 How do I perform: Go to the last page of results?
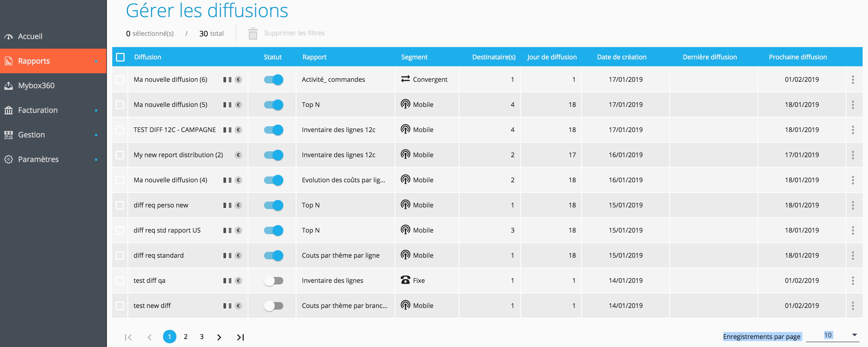[240, 337]
